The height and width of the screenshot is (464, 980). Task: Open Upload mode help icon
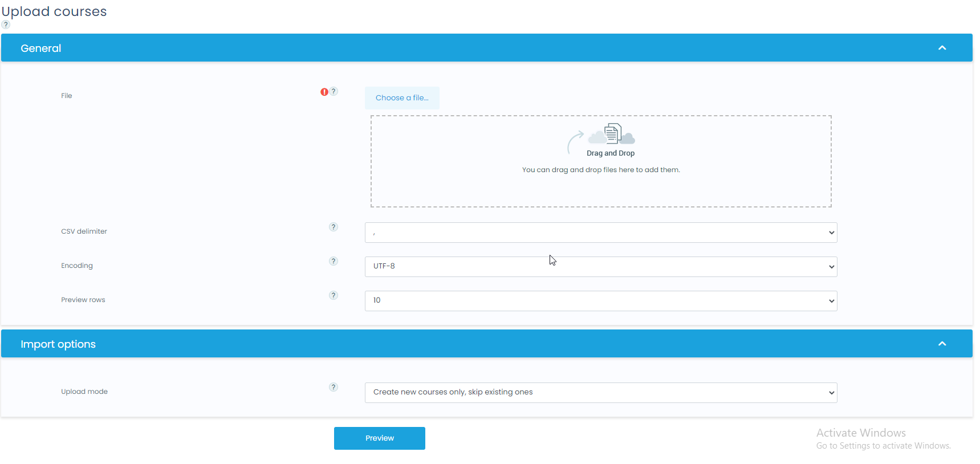(334, 387)
